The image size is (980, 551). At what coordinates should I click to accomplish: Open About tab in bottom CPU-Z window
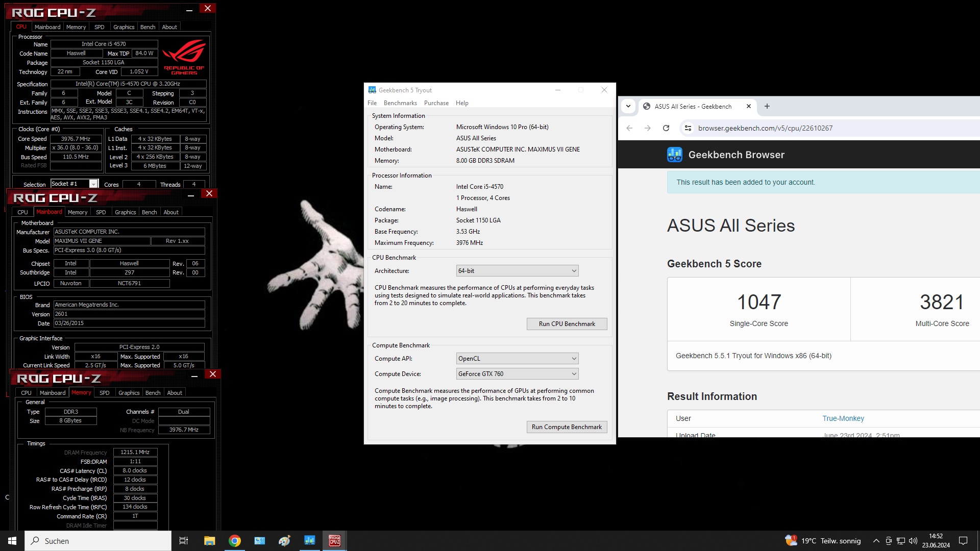click(175, 393)
